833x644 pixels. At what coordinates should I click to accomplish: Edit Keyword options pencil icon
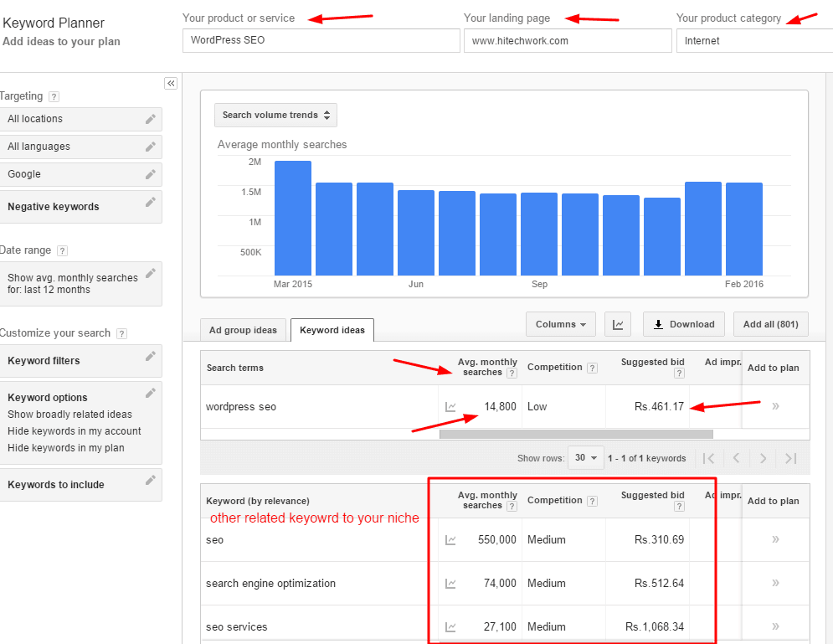coord(151,394)
